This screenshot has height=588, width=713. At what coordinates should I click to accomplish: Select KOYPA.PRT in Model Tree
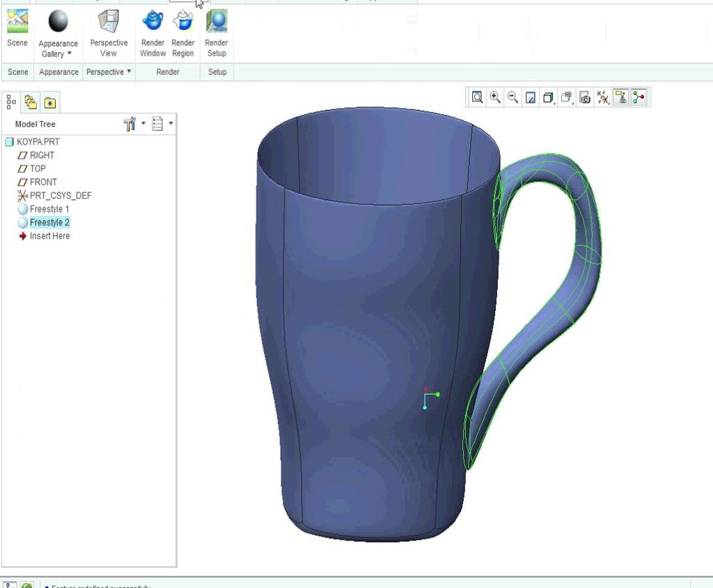pyautogui.click(x=38, y=142)
